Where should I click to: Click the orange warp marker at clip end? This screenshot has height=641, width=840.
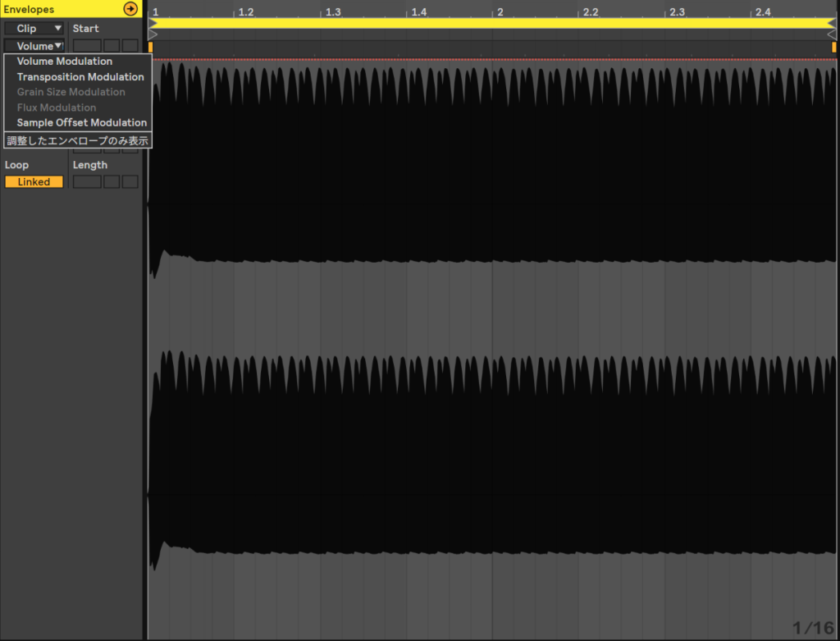(833, 48)
